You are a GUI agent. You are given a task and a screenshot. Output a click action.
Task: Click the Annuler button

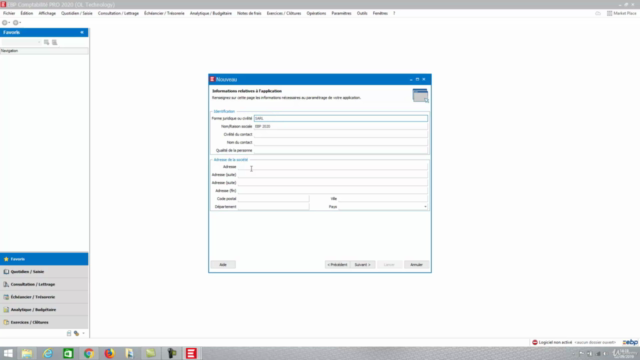coord(416,264)
